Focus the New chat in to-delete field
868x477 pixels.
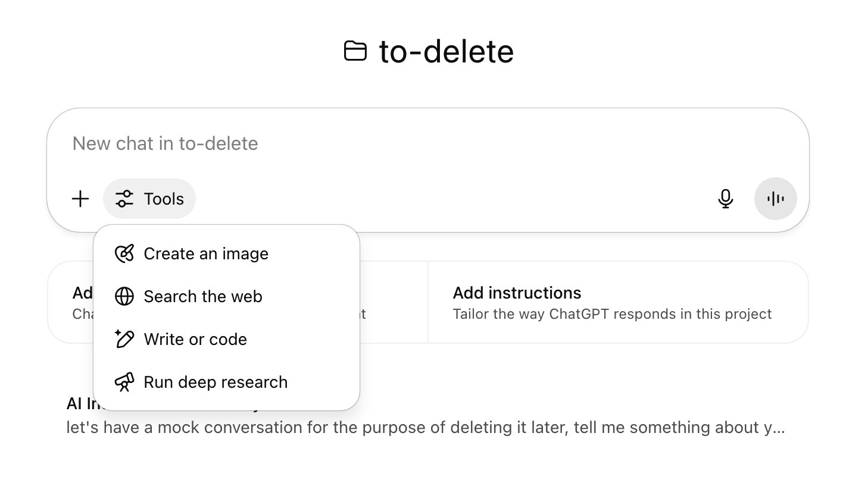pos(427,143)
